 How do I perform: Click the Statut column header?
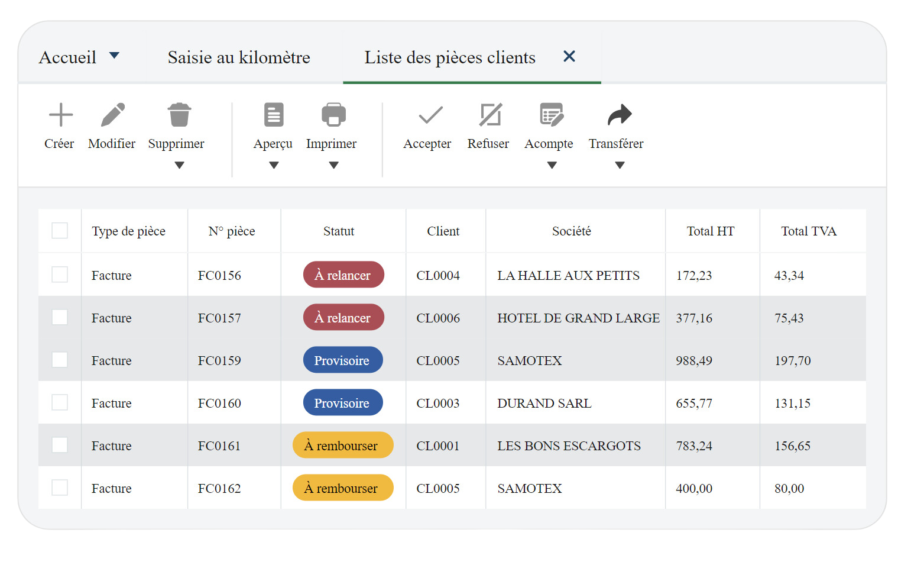click(339, 231)
